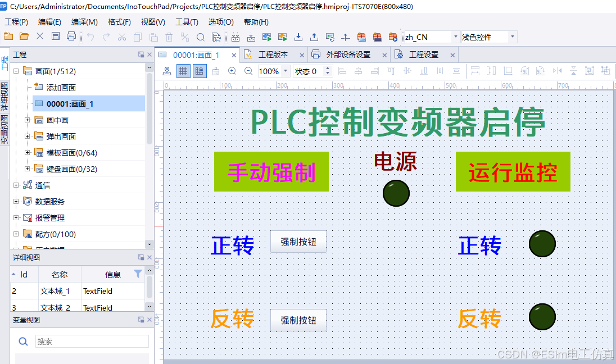The width and height of the screenshot is (616, 364).
Task: Toggle the grid display button
Action: (x=183, y=71)
